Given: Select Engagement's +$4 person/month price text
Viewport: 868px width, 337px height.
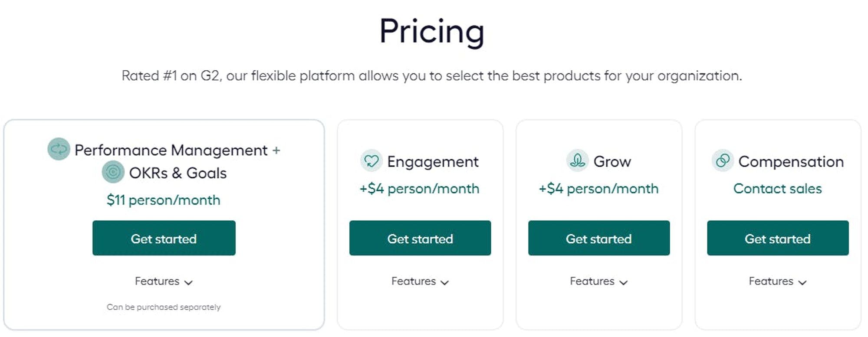Looking at the screenshot, I should tap(419, 189).
